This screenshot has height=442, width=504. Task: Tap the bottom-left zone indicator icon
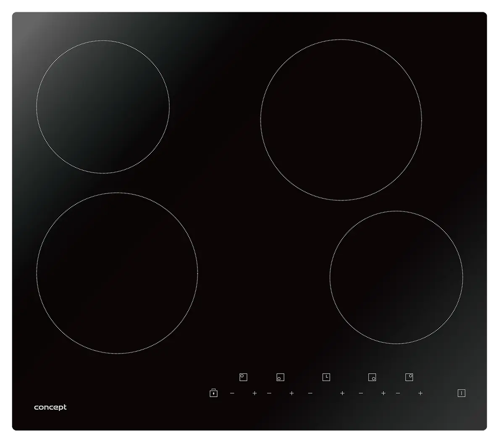tap(280, 377)
